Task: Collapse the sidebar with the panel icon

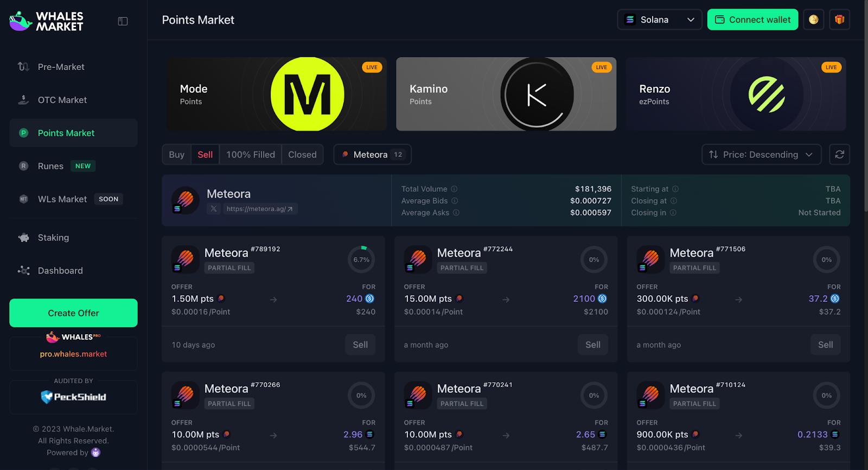Action: [x=123, y=21]
